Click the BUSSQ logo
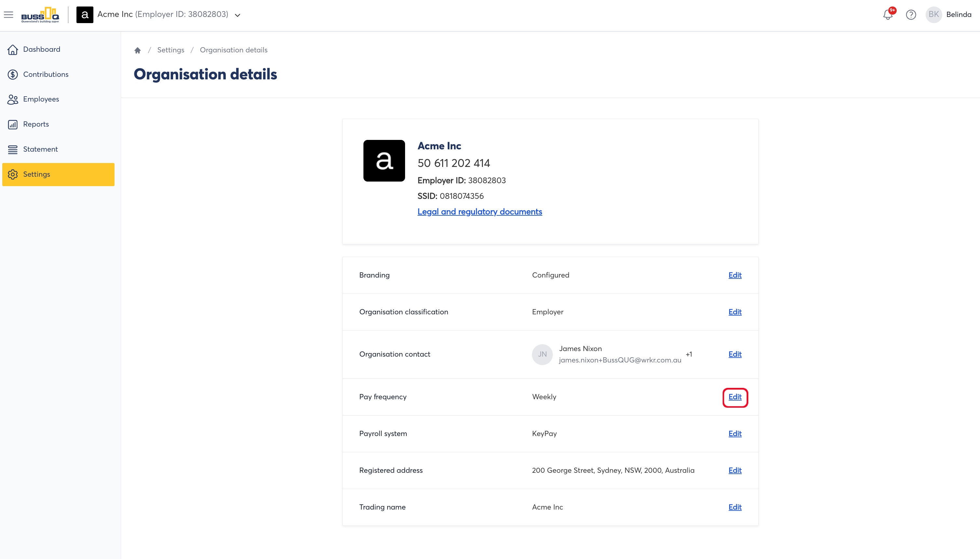The image size is (980, 559). point(40,15)
